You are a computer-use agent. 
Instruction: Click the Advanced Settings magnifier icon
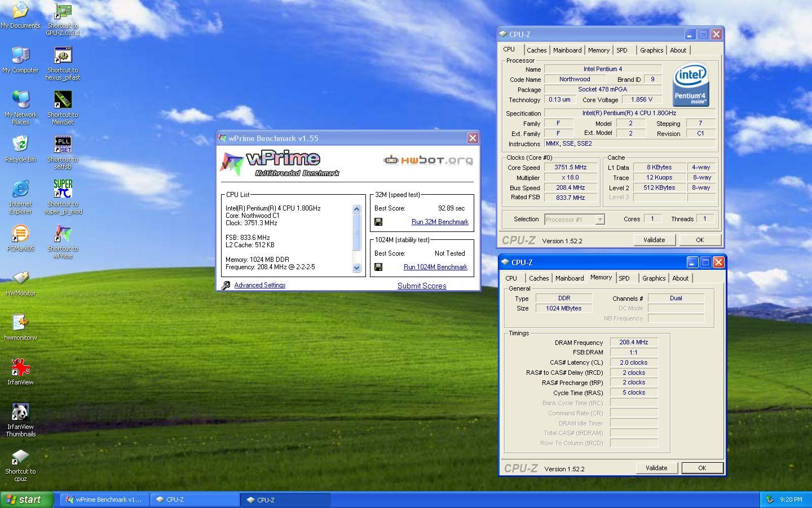pos(226,285)
